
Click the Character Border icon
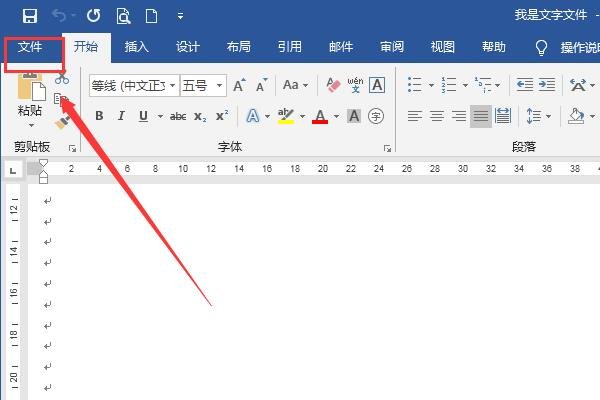point(377,85)
